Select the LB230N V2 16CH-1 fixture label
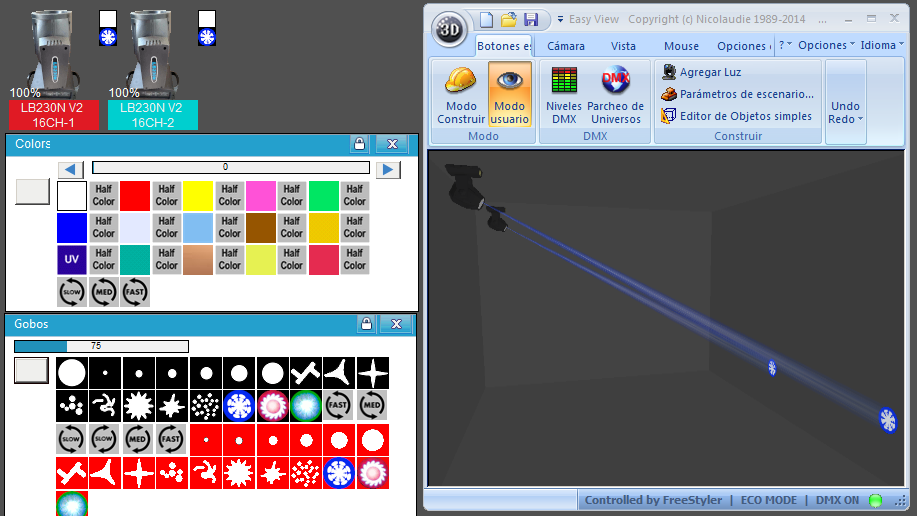917x516 pixels. tap(53, 115)
